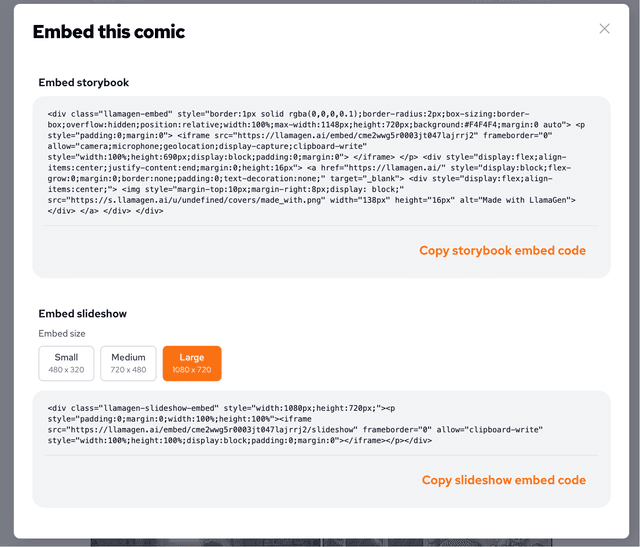Viewport: 640px width, 547px height.
Task: Click the "Embed size" label
Action: [62, 333]
